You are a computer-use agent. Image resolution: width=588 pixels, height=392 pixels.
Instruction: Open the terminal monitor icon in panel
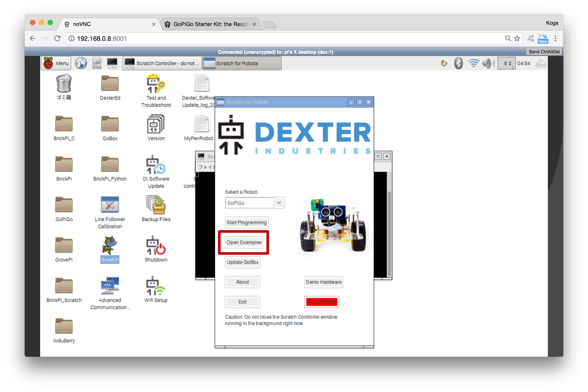[x=112, y=63]
